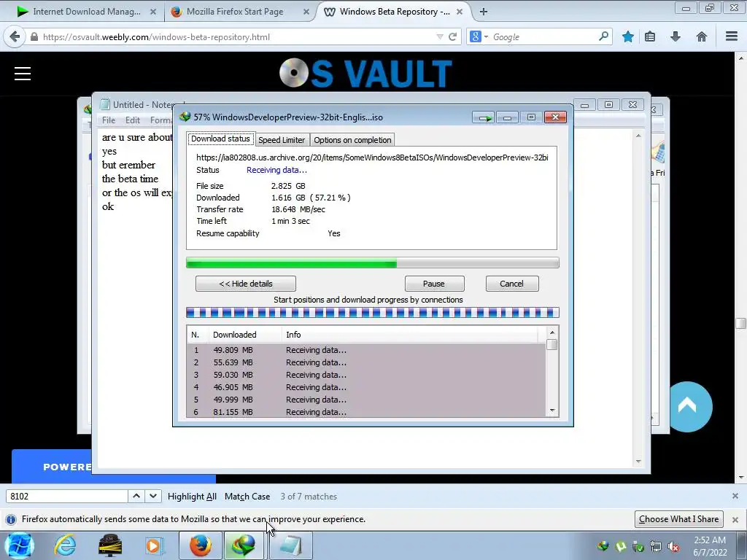Switch to Mozilla Firefox Start Page tab
The image size is (747, 560).
pos(235,12)
